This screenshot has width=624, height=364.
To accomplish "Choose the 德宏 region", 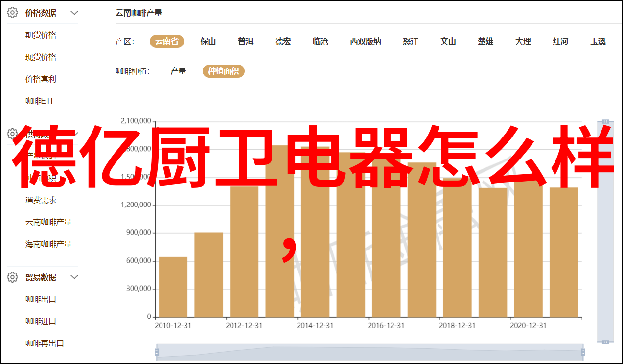I will pos(283,42).
